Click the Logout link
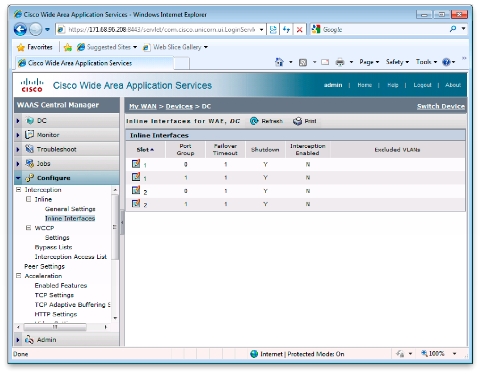This screenshot has height=376, width=482. click(422, 85)
